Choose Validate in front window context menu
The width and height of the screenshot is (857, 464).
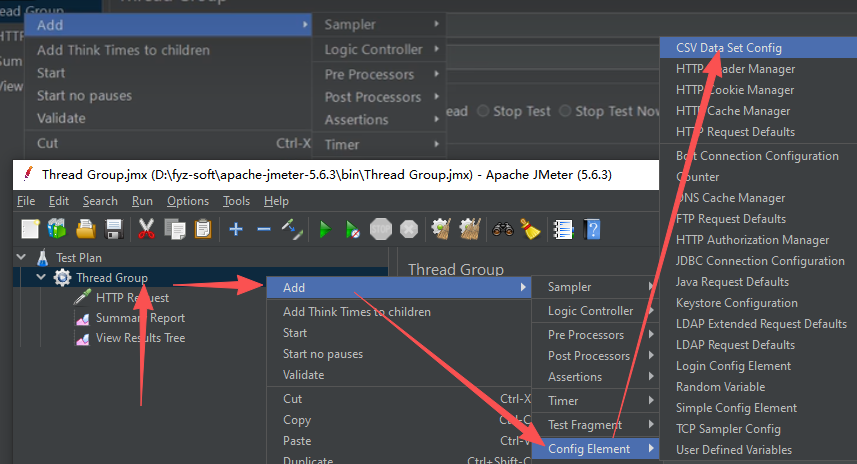[x=399, y=375]
